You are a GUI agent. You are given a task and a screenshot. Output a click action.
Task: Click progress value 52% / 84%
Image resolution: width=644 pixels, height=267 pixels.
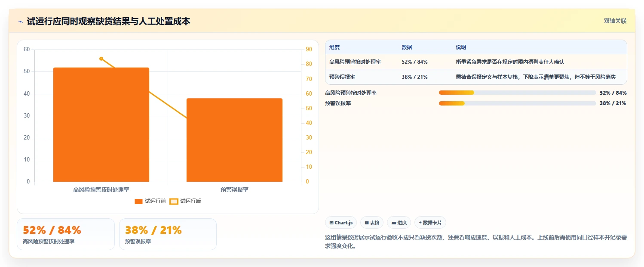[x=613, y=93]
